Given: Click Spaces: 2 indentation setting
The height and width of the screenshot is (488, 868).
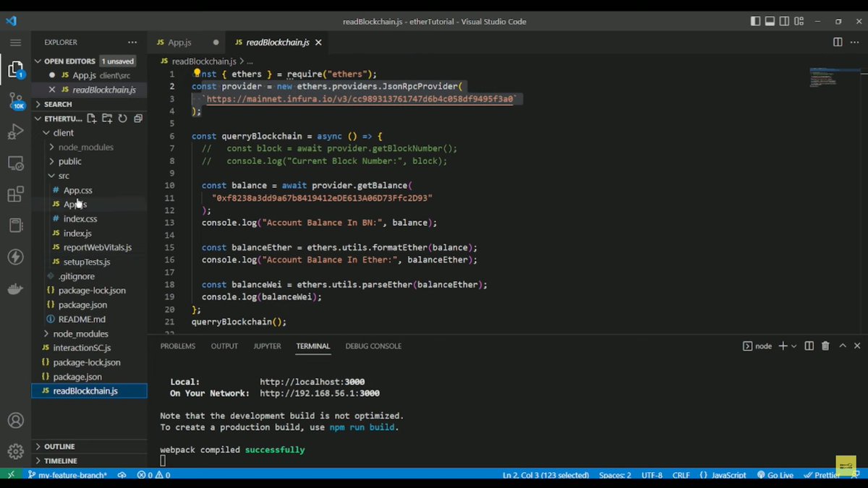Looking at the screenshot, I should [615, 475].
